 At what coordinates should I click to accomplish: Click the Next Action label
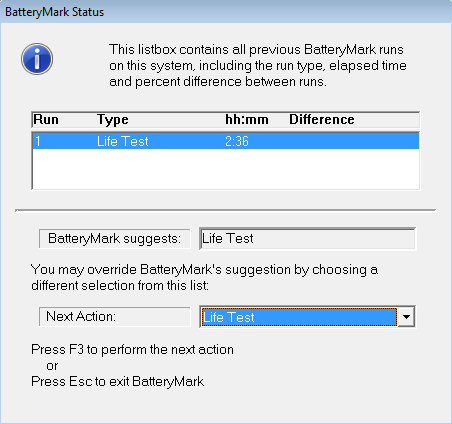115,316
